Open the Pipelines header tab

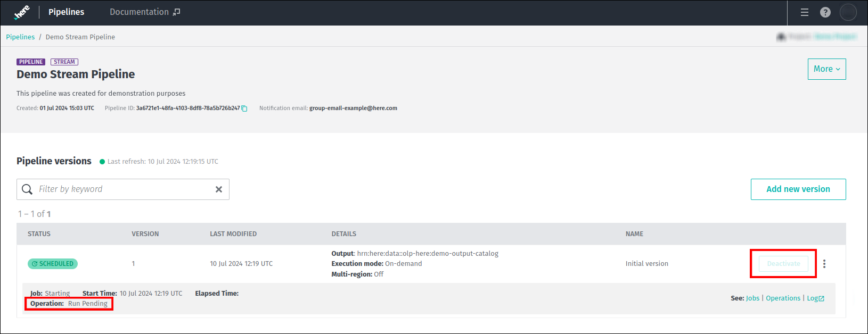coord(66,12)
